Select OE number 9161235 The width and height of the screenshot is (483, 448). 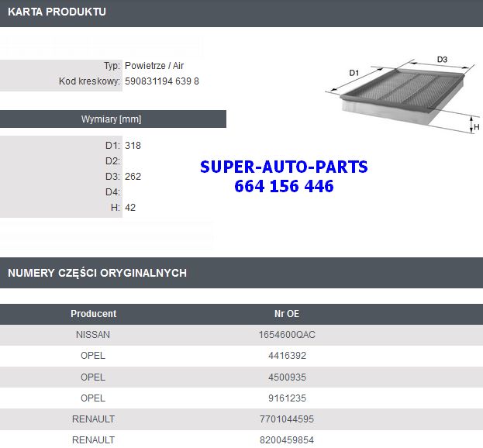coord(287,398)
